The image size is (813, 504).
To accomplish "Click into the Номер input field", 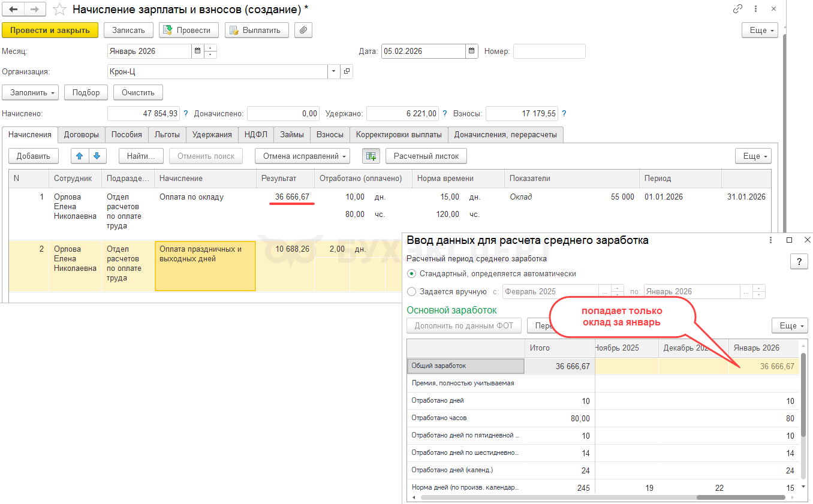I will click(x=549, y=52).
